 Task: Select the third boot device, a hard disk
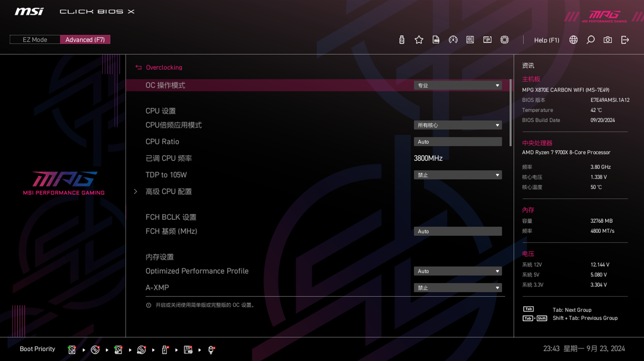coord(118,350)
